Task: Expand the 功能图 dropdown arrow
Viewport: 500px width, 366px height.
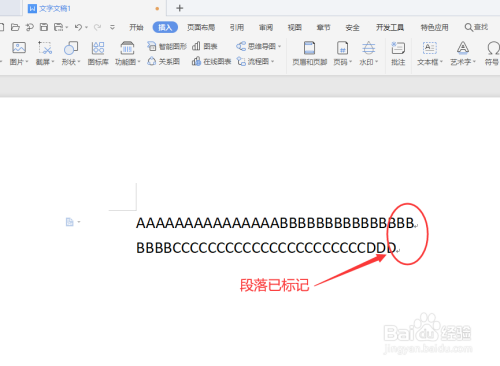Action: tap(139, 62)
